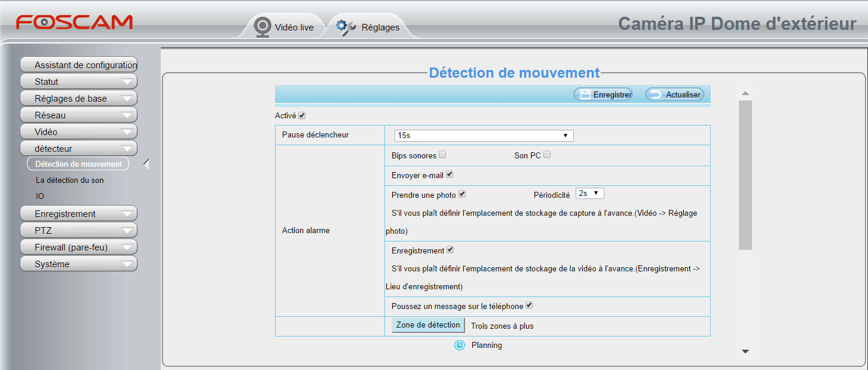Open the IO detector submenu item
The width and height of the screenshot is (868, 370).
(39, 196)
